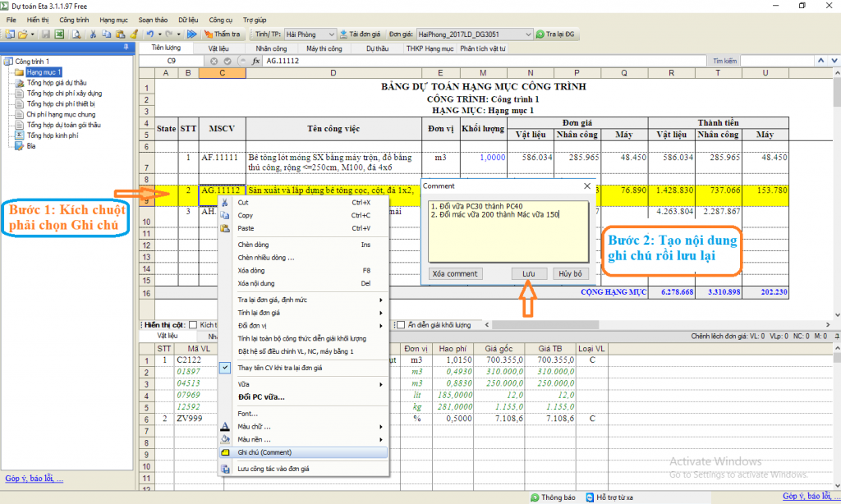This screenshot has height=504, width=841.
Task: Select Ghi chú (Comment) from context menu
Action: click(264, 452)
